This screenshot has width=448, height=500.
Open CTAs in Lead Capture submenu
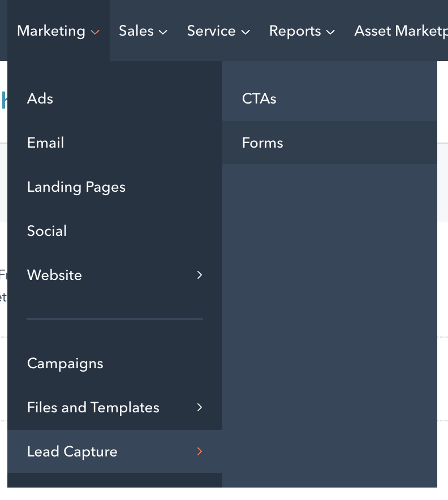[x=330, y=98]
